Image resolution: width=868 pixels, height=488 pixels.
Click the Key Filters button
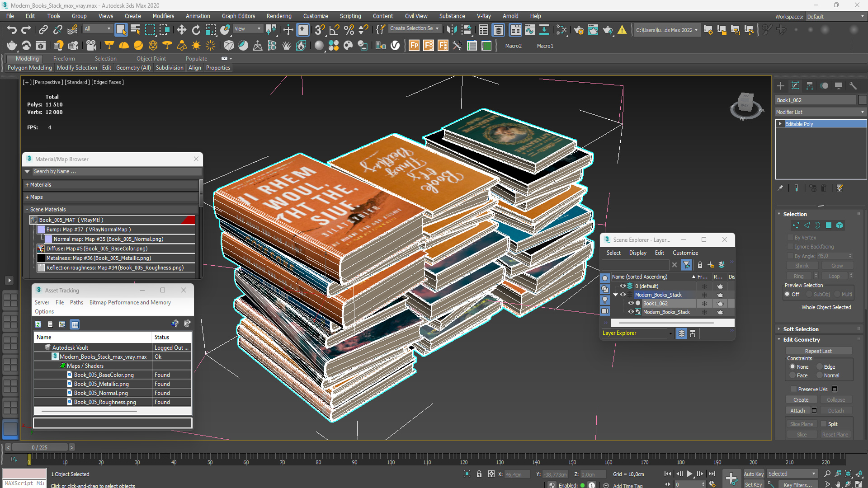coord(798,484)
